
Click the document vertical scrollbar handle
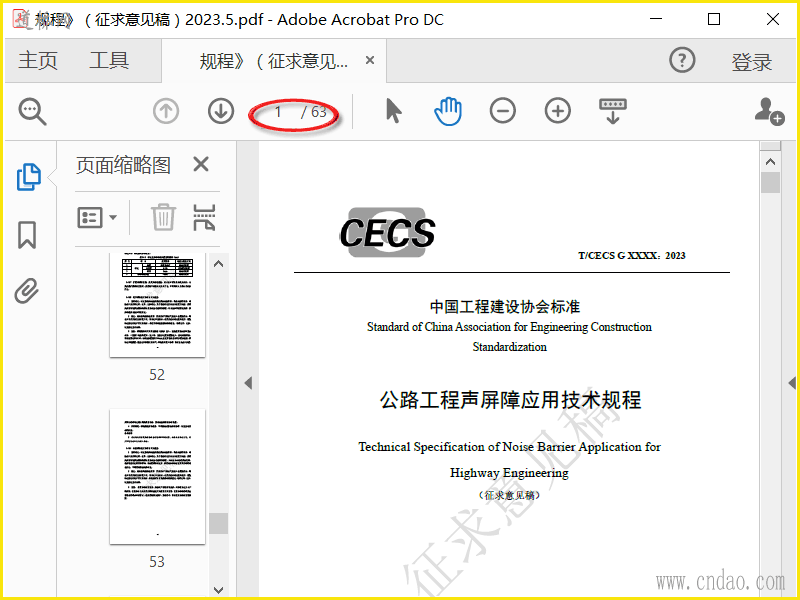tap(770, 183)
